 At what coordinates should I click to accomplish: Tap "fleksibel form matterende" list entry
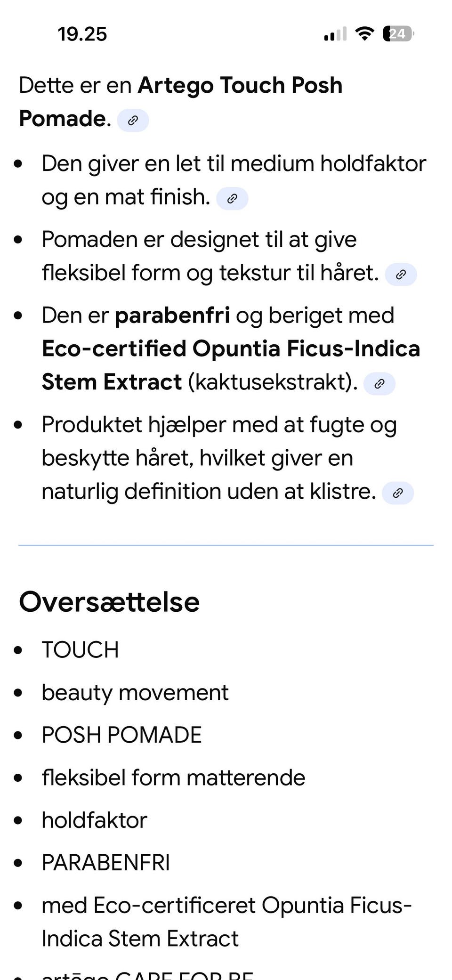point(173,778)
